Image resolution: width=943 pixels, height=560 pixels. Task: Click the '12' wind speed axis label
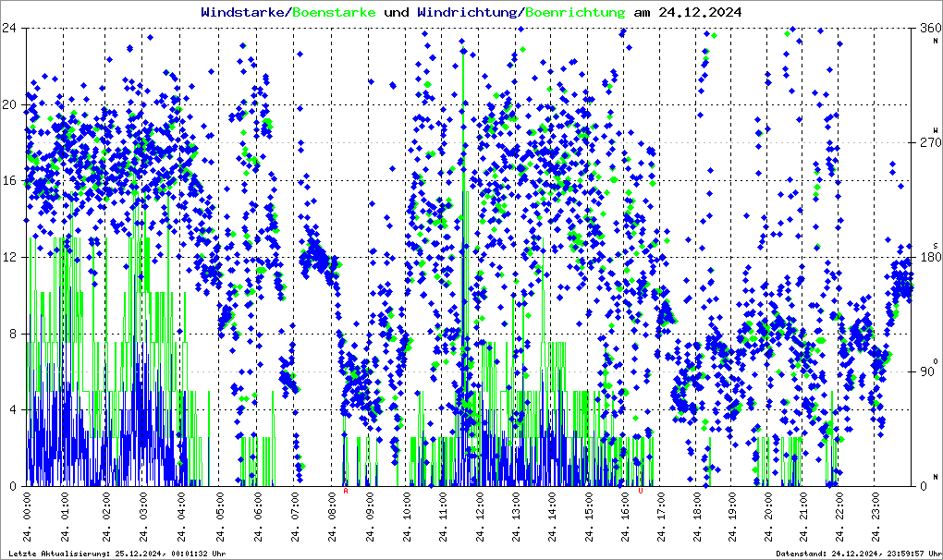[x=11, y=257]
